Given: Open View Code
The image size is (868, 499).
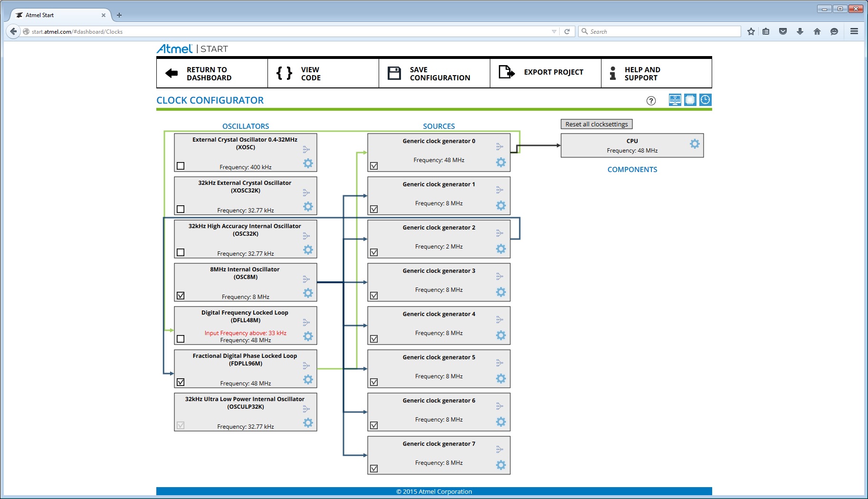Looking at the screenshot, I should [x=323, y=73].
